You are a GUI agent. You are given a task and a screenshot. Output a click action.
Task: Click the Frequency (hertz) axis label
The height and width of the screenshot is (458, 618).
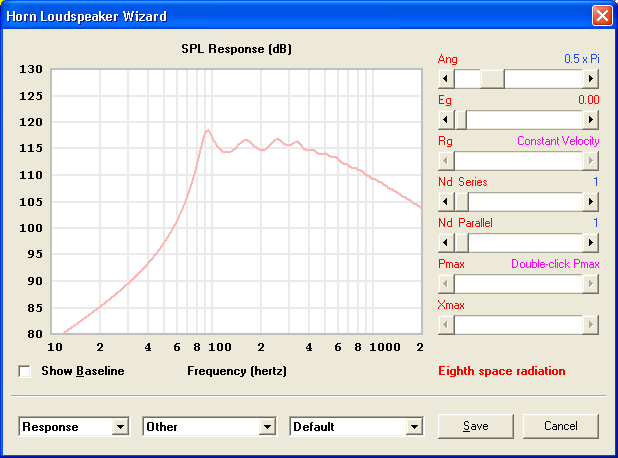(x=237, y=371)
